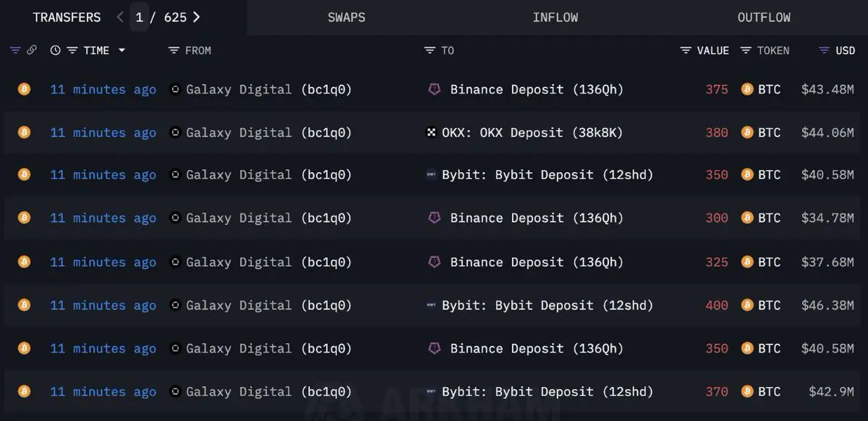
Task: Click the chain link icon in header
Action: tap(32, 51)
